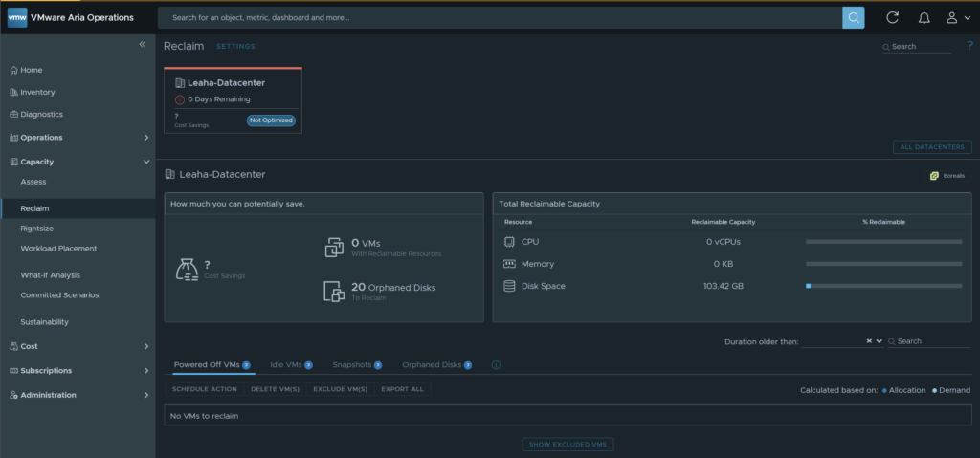Click the Cost icon in the sidebar
Viewport: 980px width, 458px height.
(13, 346)
